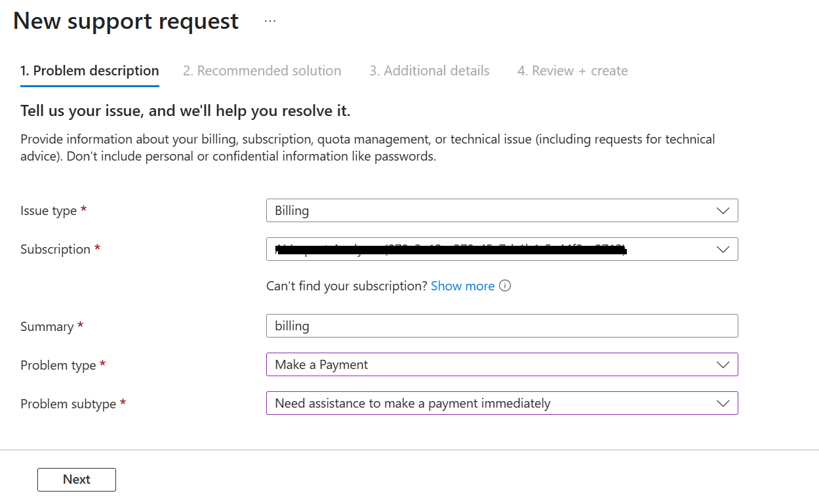Go to the Additional details tab
The width and height of the screenshot is (819, 504).
pos(429,71)
